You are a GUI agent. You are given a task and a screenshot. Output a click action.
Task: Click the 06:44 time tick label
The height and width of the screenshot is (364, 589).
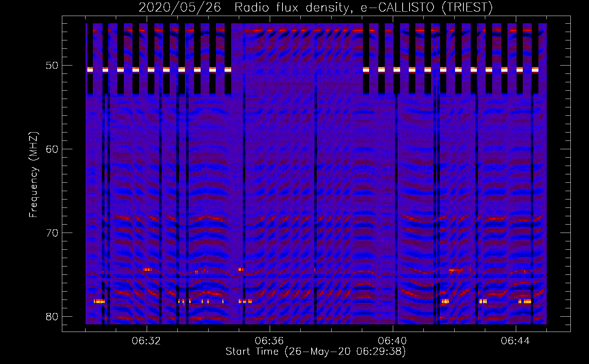[515, 341]
